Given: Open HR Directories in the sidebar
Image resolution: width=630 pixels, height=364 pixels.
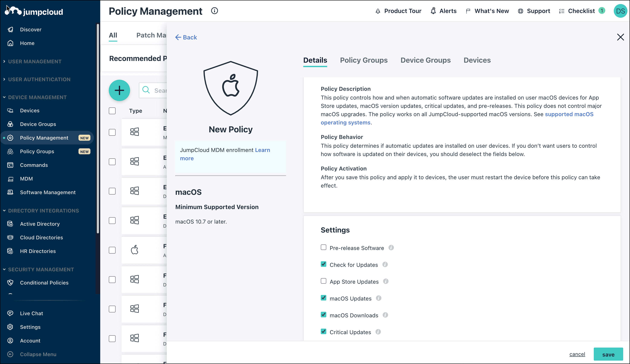Looking at the screenshot, I should (38, 251).
